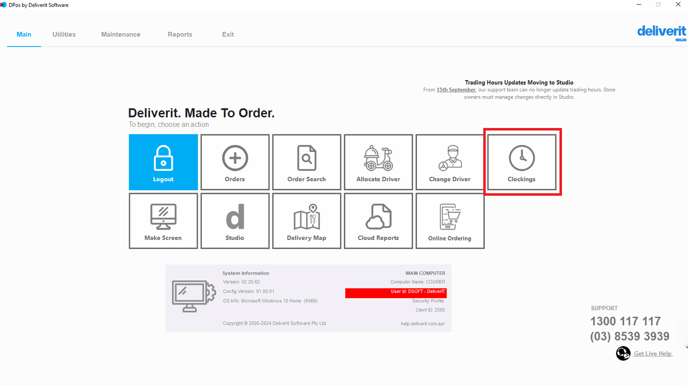This screenshot has height=386, width=688.
Task: Click the 15th September underlined link
Action: 456,89
